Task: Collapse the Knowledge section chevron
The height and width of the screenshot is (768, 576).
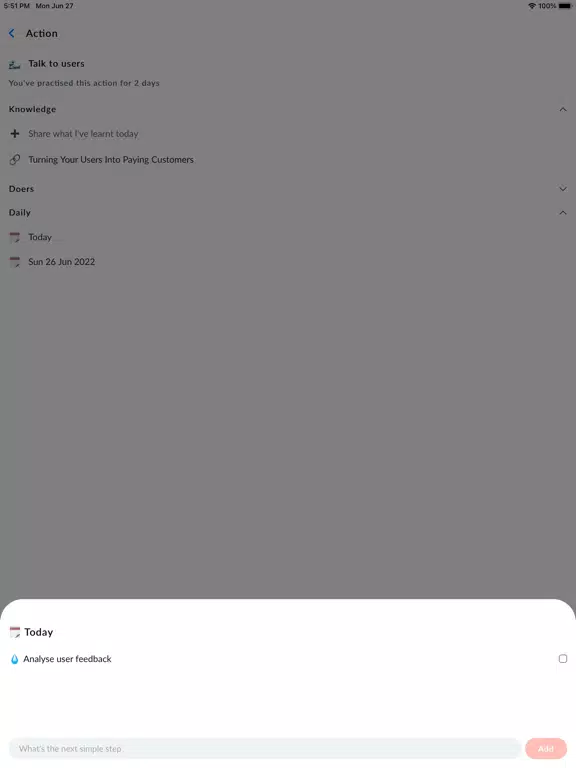Action: [563, 109]
